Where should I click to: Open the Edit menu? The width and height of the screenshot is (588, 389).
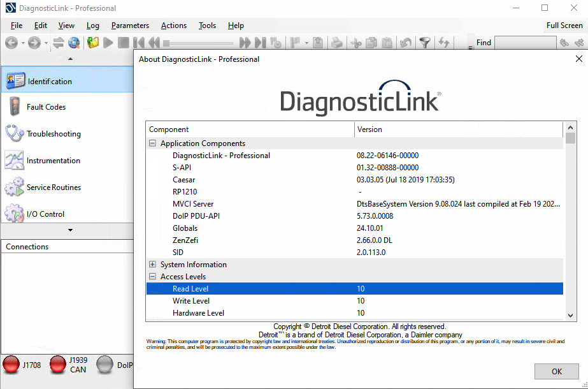[41, 26]
